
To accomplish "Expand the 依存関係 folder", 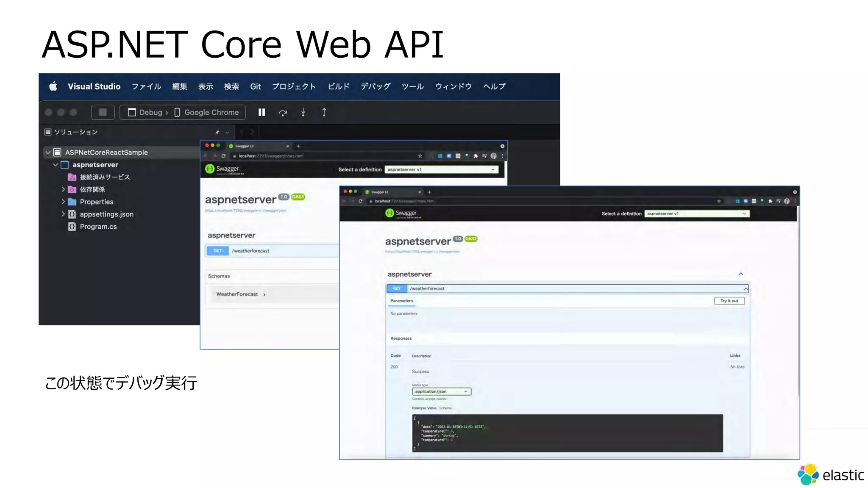I will [x=63, y=189].
